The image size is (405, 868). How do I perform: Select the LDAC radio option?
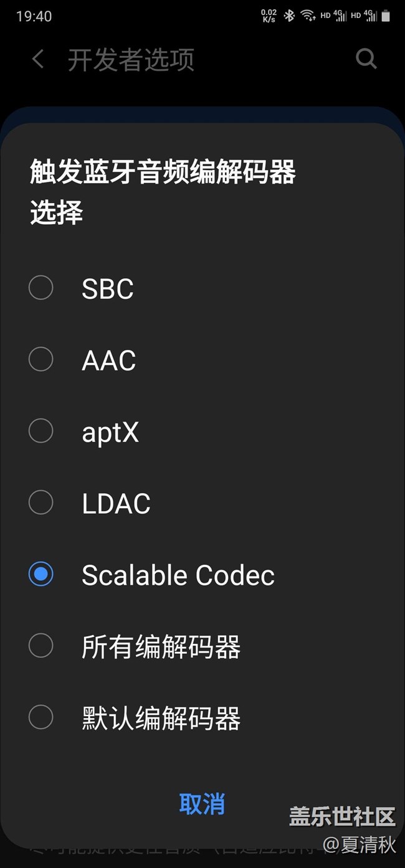pos(41,502)
